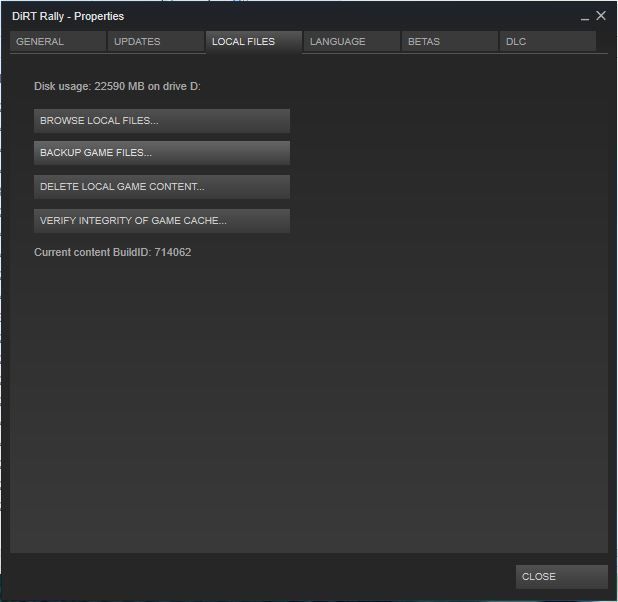Screen dimensions: 618x602
Task: Select the LOCAL FILES tab
Action: click(254, 42)
